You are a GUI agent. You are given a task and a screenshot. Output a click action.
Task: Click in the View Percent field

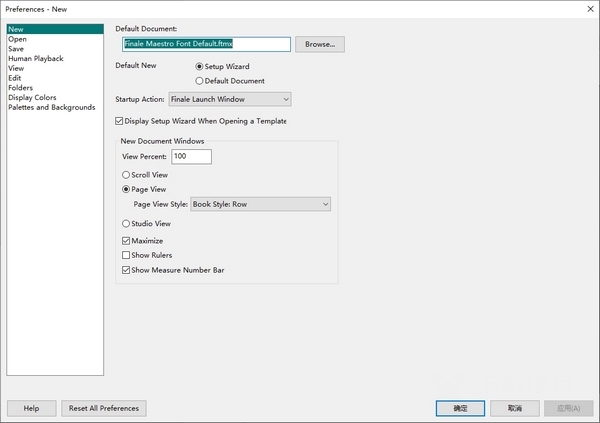pyautogui.click(x=191, y=157)
